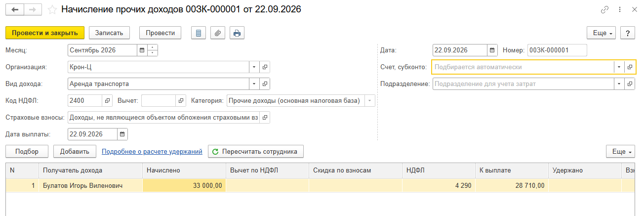644x216 pixels.
Task: Add document to favorites with star icon
Action: [x=52, y=9]
